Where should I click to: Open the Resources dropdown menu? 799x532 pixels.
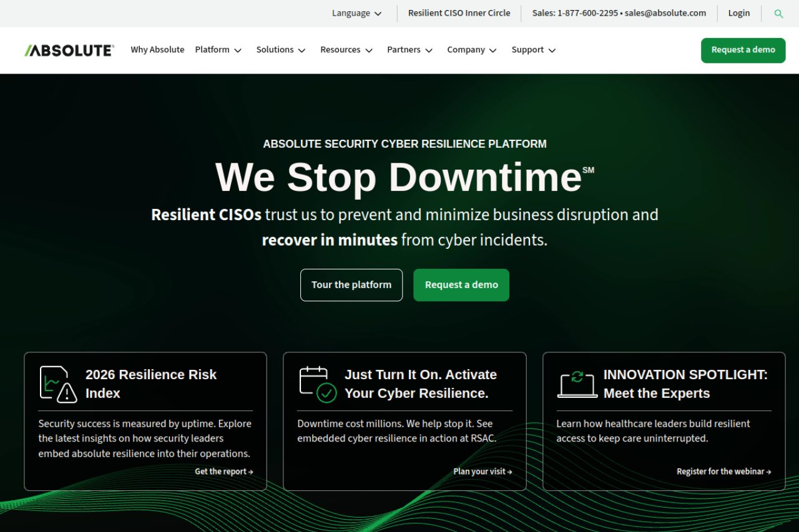click(346, 50)
